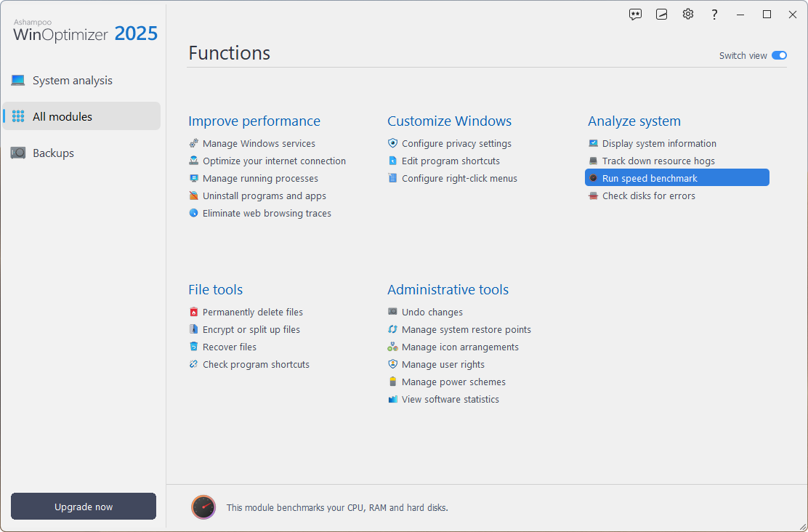Open Optimize your internet connection
This screenshot has width=808, height=532.
[274, 161]
